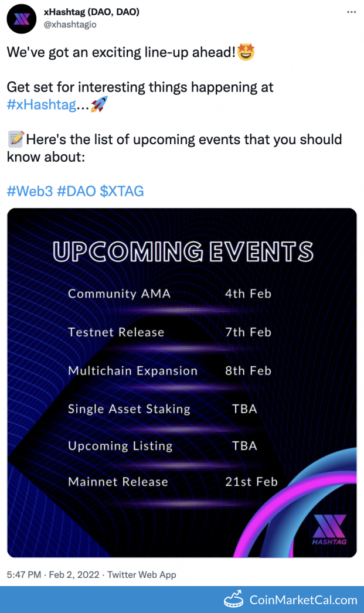This screenshot has height=613, width=364.
Task: Open the #xHashtag hashtag in tweet text
Action: (42, 105)
